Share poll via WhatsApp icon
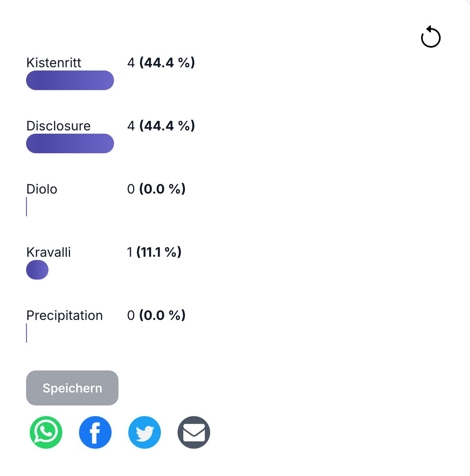The height and width of the screenshot is (476, 470). pyautogui.click(x=46, y=432)
